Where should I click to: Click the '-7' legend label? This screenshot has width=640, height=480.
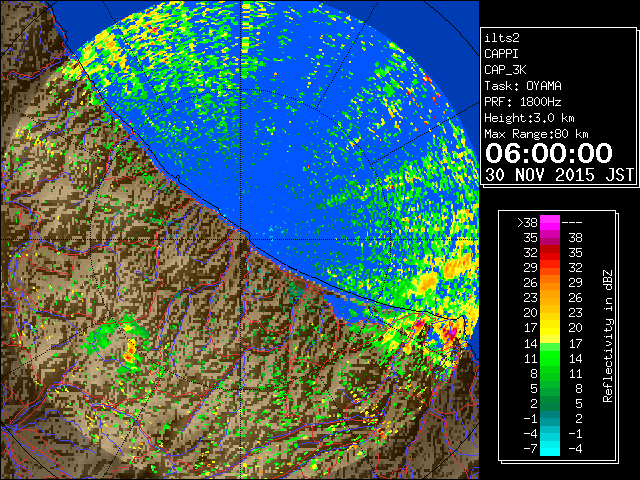(x=530, y=449)
